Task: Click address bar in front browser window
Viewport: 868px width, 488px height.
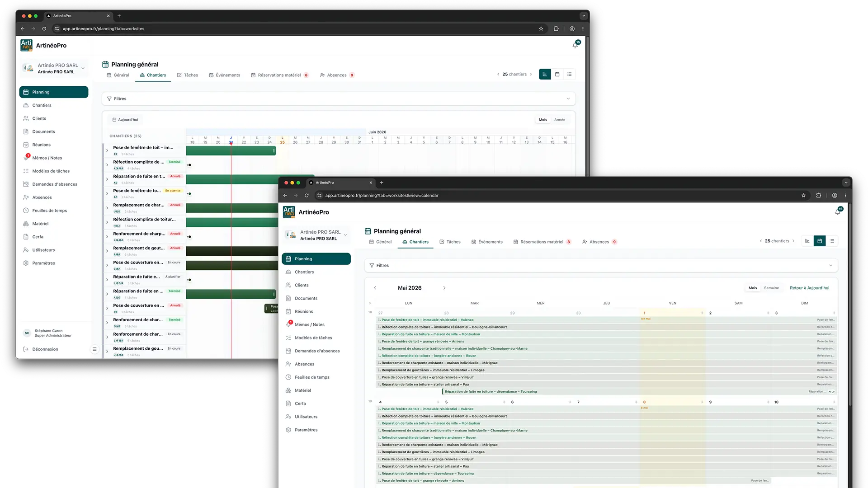Action: pyautogui.click(x=556, y=196)
